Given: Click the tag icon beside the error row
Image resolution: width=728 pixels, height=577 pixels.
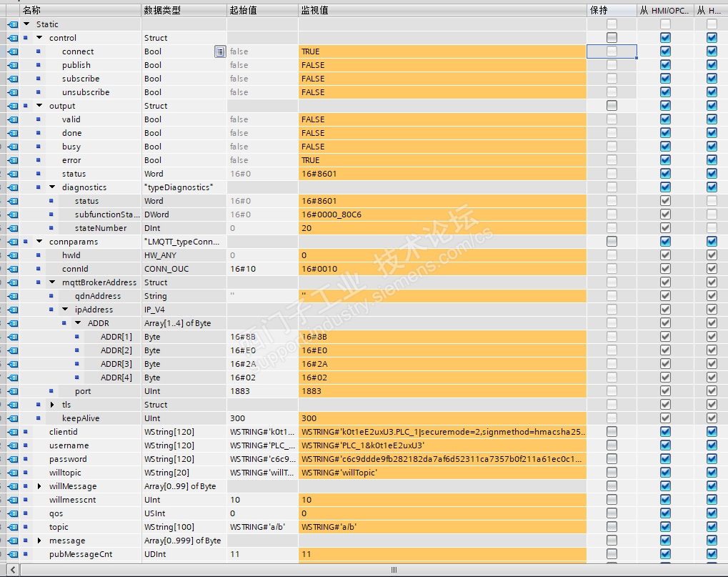Looking at the screenshot, I should (x=13, y=160).
